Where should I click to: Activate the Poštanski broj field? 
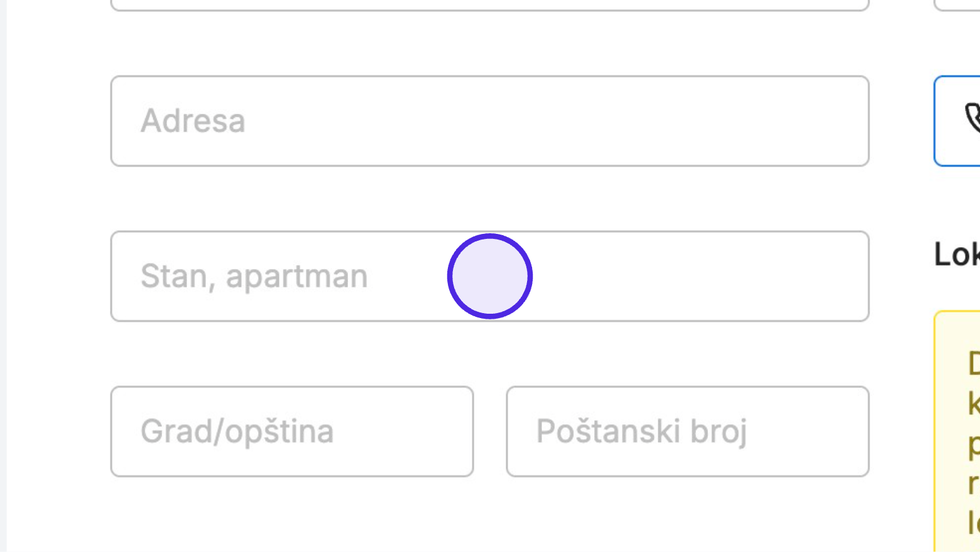[688, 431]
